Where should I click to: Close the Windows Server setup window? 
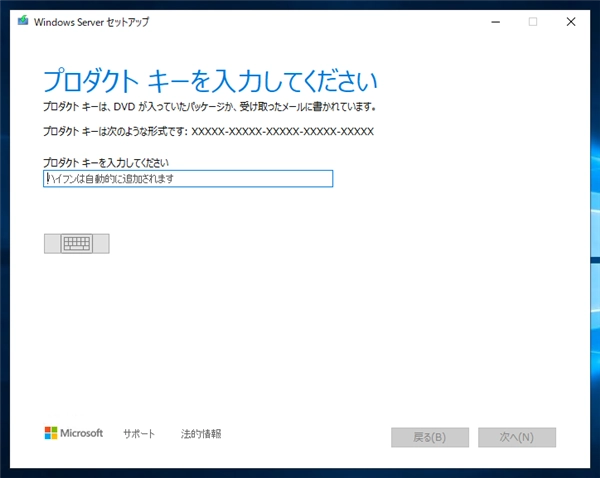pyautogui.click(x=571, y=22)
